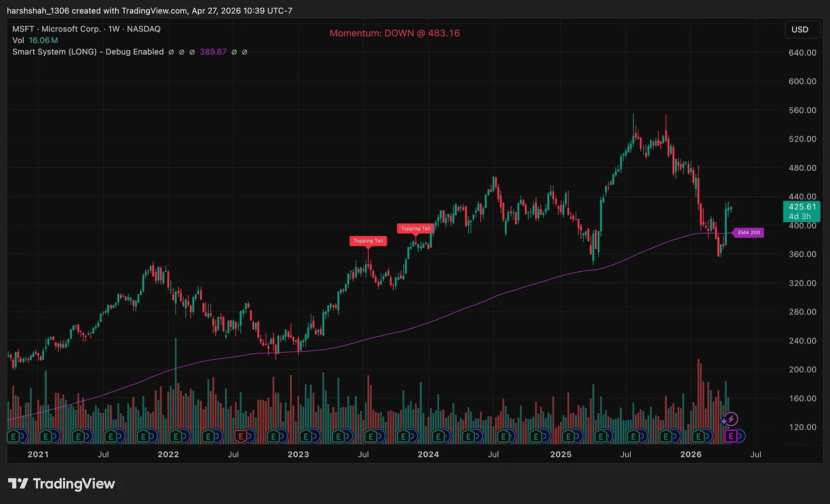Click the Momentum: DOWN @ 483.16 label
Screen dimensions: 830x504
coord(395,33)
